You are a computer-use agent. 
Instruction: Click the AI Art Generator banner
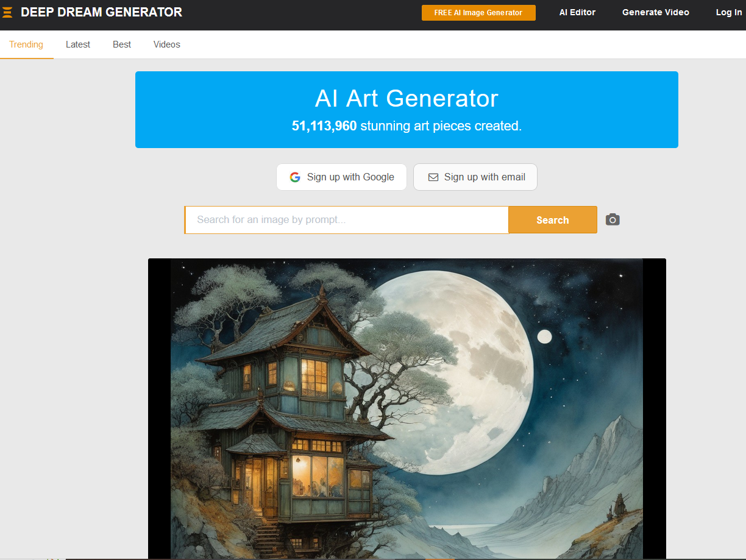[407, 110]
